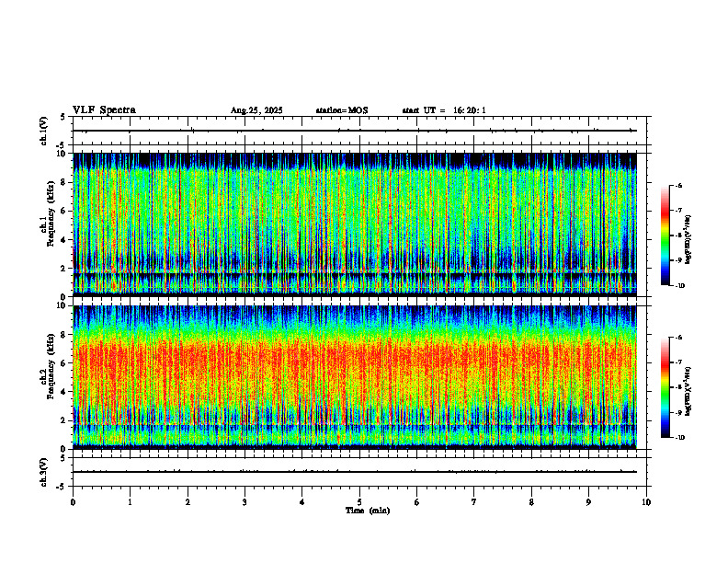Click the "start UT = 16:20: 1" text
728x563 pixels.
click(x=444, y=110)
